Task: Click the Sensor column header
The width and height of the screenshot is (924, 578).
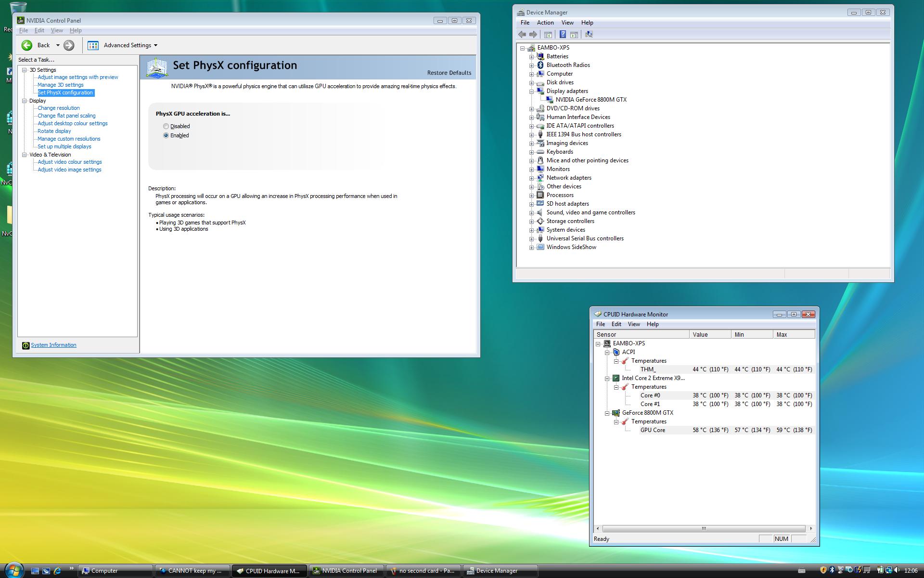Action: [642, 334]
